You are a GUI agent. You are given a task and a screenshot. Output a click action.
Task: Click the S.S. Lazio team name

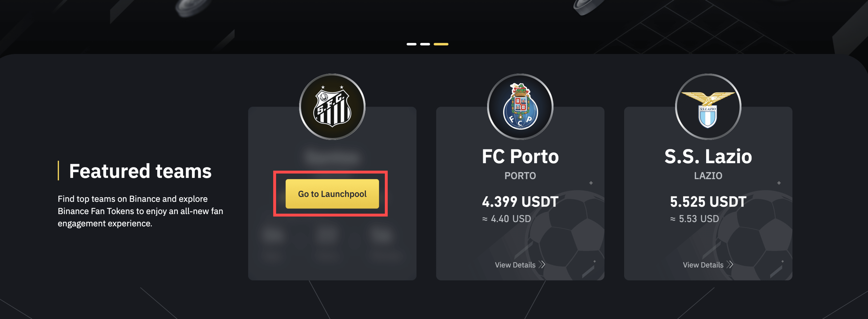tap(708, 156)
